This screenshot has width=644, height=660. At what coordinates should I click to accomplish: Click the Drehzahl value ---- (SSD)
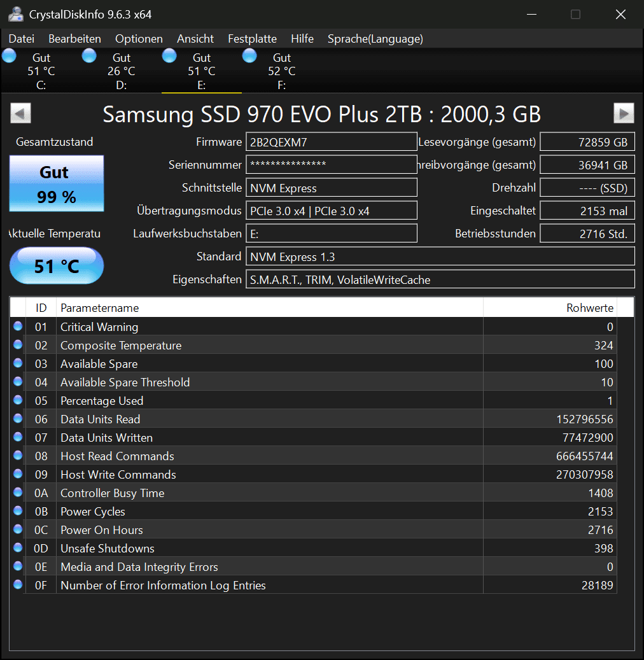coord(587,188)
